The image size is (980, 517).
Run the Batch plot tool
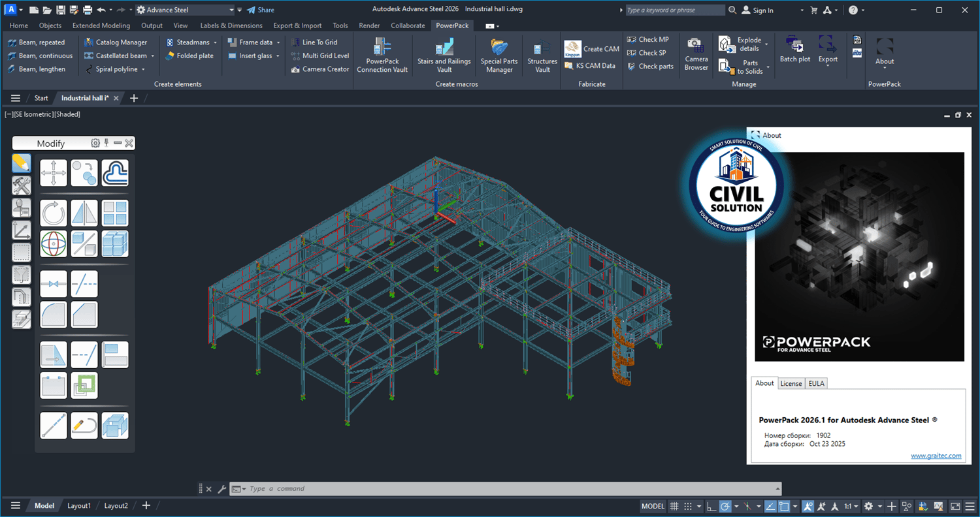[x=795, y=50]
